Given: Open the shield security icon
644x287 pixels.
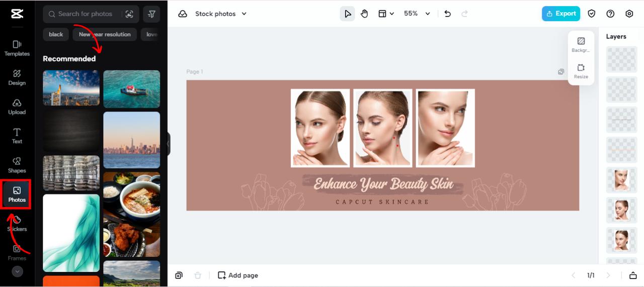Looking at the screenshot, I should (x=592, y=14).
